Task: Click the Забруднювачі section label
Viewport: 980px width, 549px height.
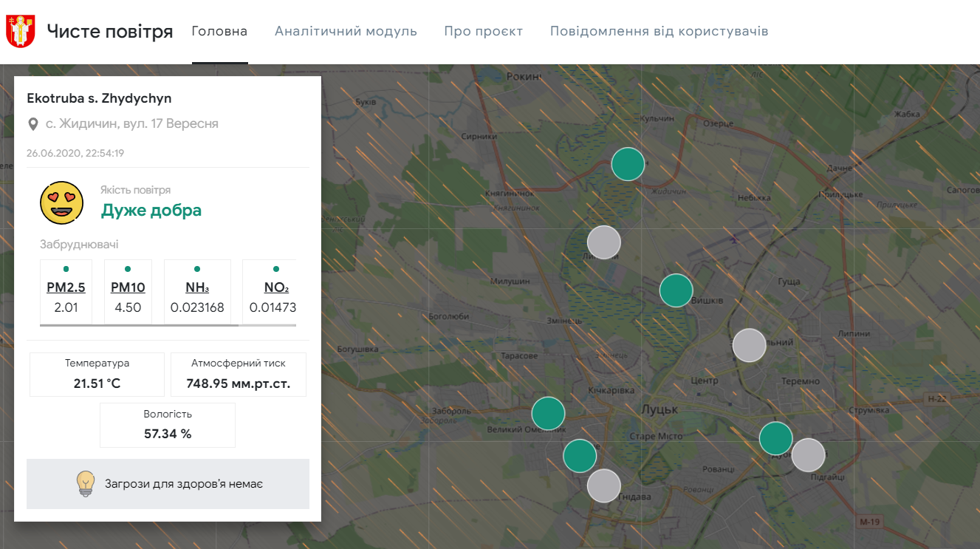Action: [x=79, y=245]
